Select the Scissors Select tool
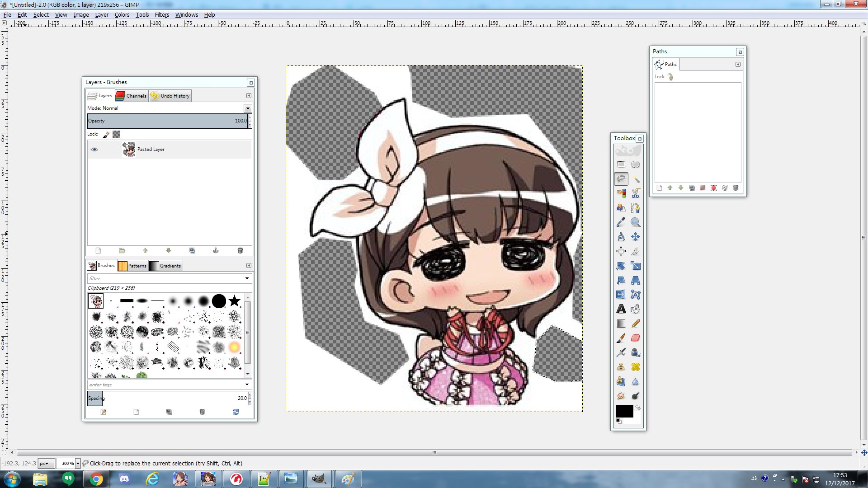The image size is (868, 488). (635, 193)
